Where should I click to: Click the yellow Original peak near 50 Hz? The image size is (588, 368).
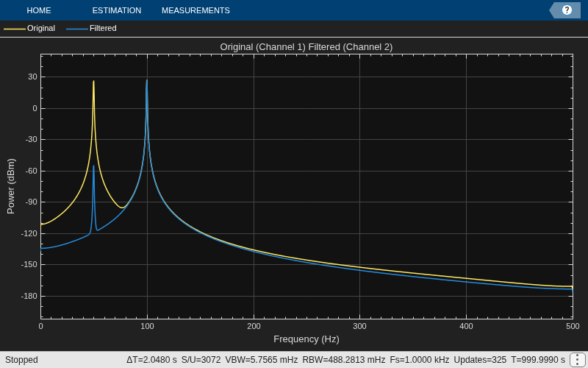tap(94, 81)
